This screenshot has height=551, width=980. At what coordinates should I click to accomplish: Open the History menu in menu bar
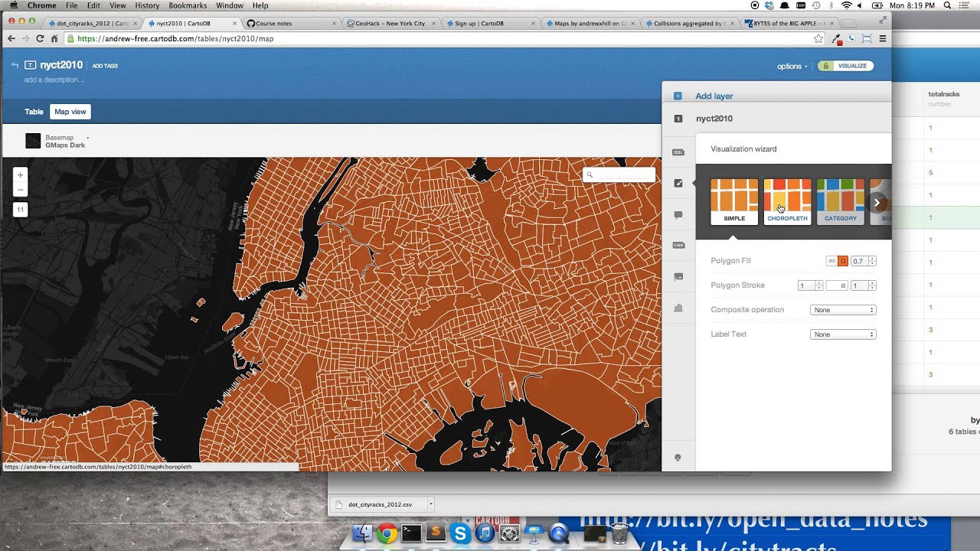point(147,5)
